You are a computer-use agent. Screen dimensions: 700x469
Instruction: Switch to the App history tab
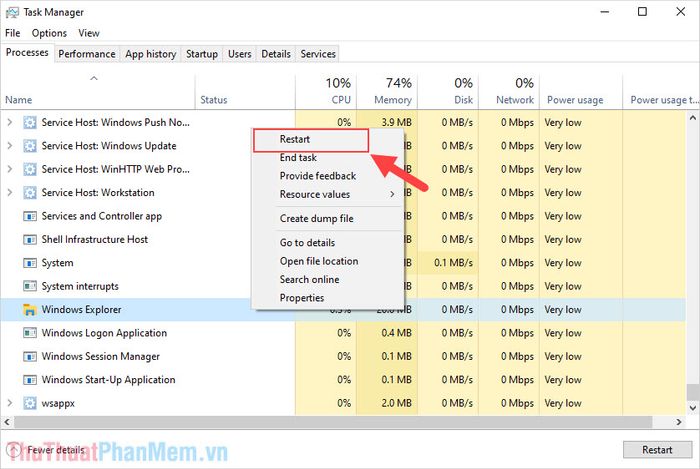pos(150,54)
